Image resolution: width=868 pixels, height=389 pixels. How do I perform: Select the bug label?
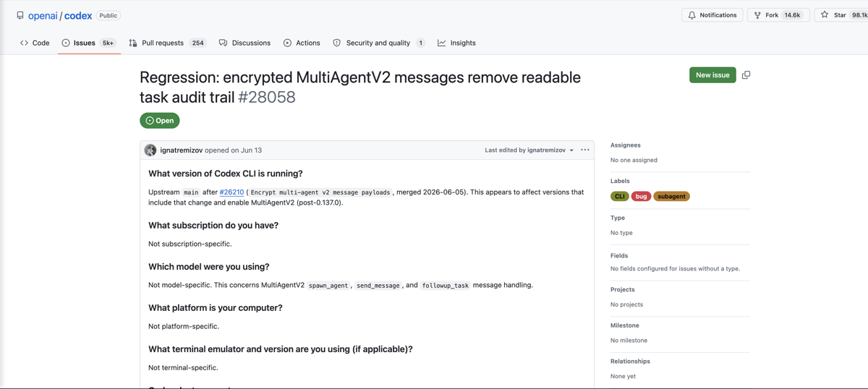point(641,196)
